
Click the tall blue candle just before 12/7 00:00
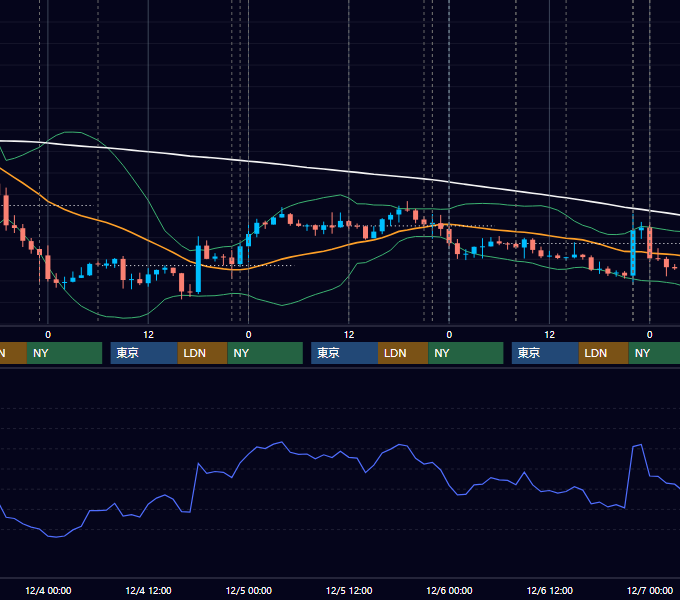point(633,253)
